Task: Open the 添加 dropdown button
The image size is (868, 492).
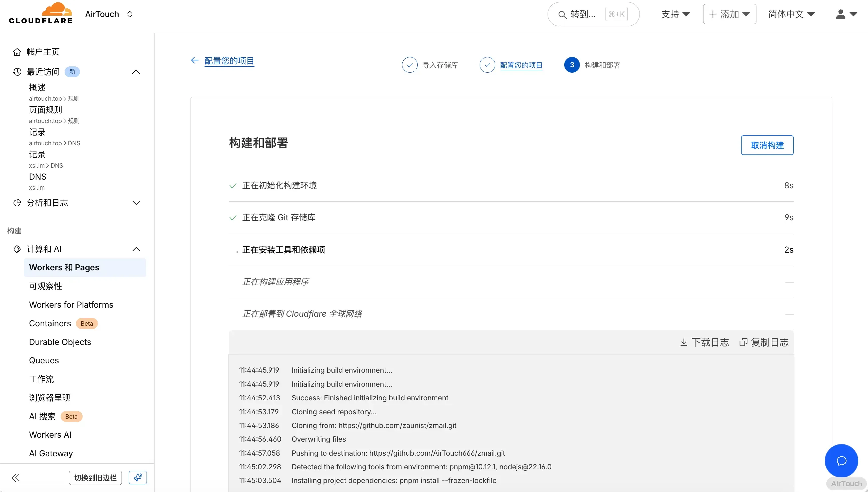Action: coord(729,14)
